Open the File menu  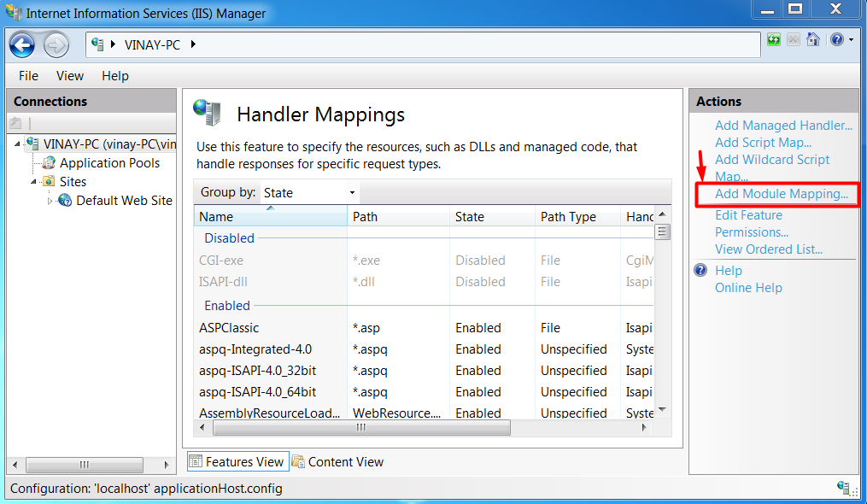pos(28,76)
